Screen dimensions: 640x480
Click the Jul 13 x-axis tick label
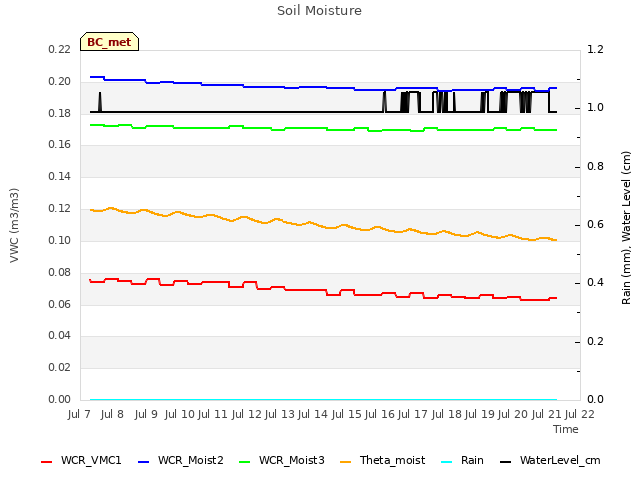(280, 414)
